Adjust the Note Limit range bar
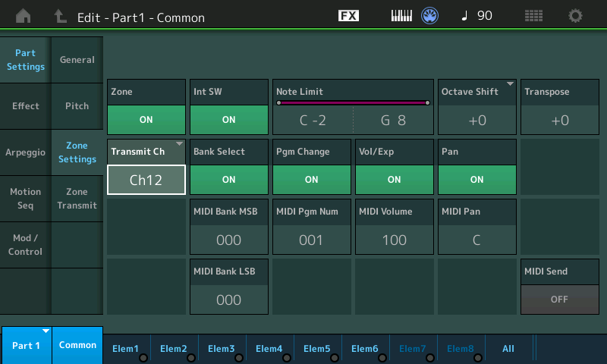 coord(353,102)
